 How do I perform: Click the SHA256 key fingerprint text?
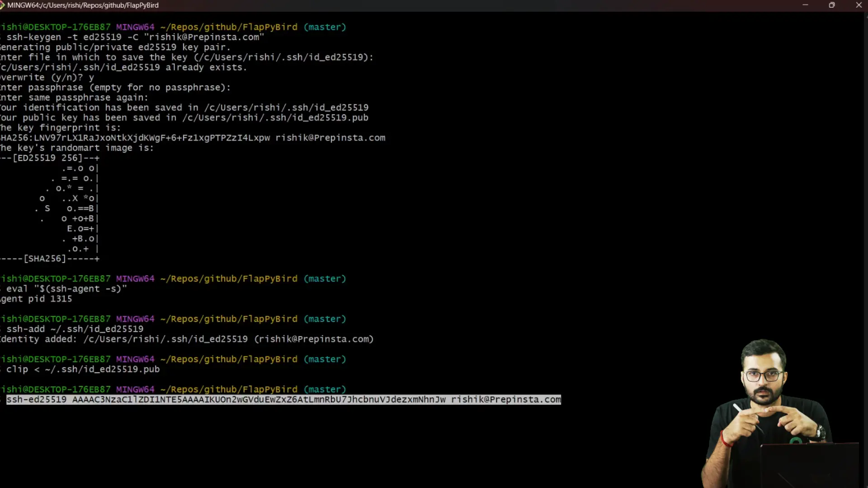[x=136, y=138]
